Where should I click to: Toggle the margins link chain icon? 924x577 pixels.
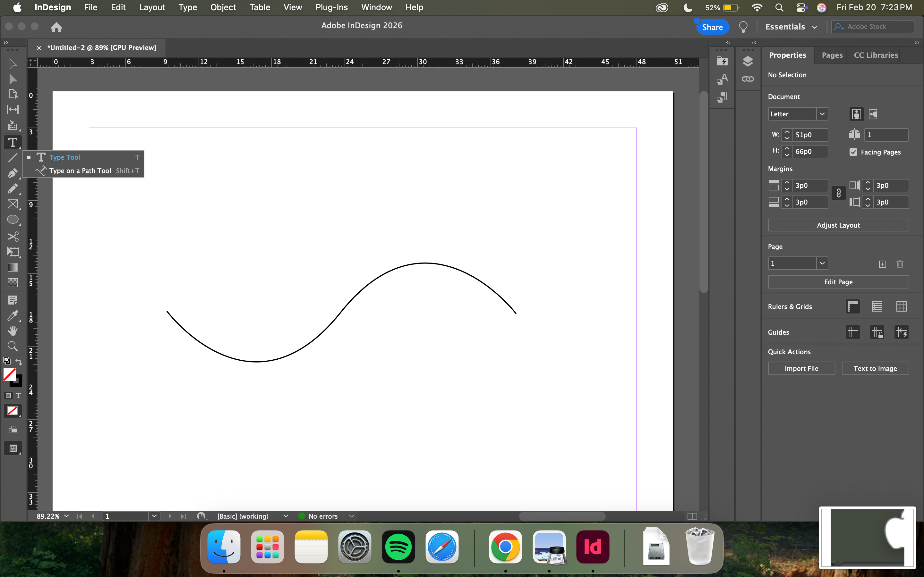pos(838,194)
